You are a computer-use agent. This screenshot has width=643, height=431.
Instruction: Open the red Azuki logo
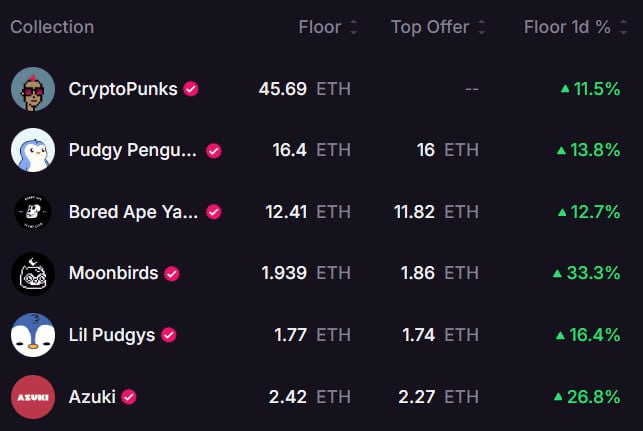(33, 397)
